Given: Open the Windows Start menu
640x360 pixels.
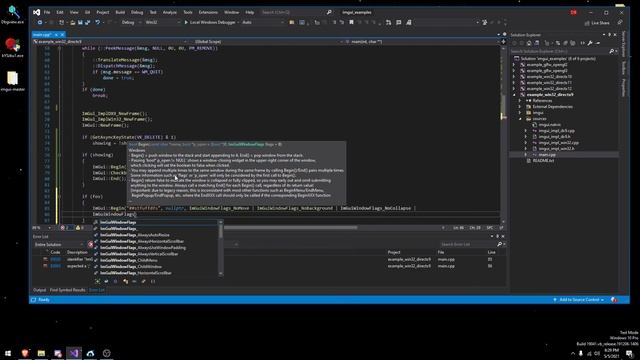Looking at the screenshot, I should click(8, 353).
